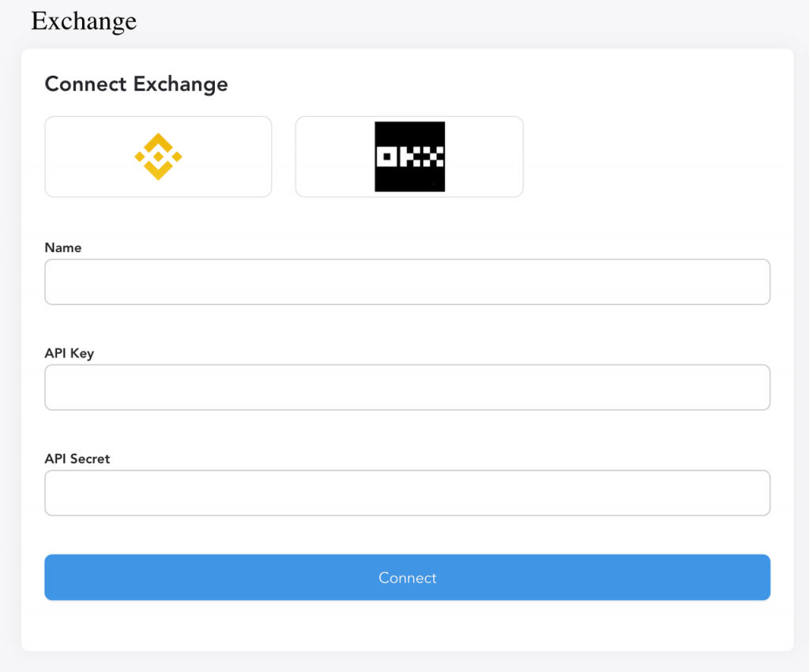
Task: Place cursor in the API Secret textbox
Action: [x=407, y=493]
